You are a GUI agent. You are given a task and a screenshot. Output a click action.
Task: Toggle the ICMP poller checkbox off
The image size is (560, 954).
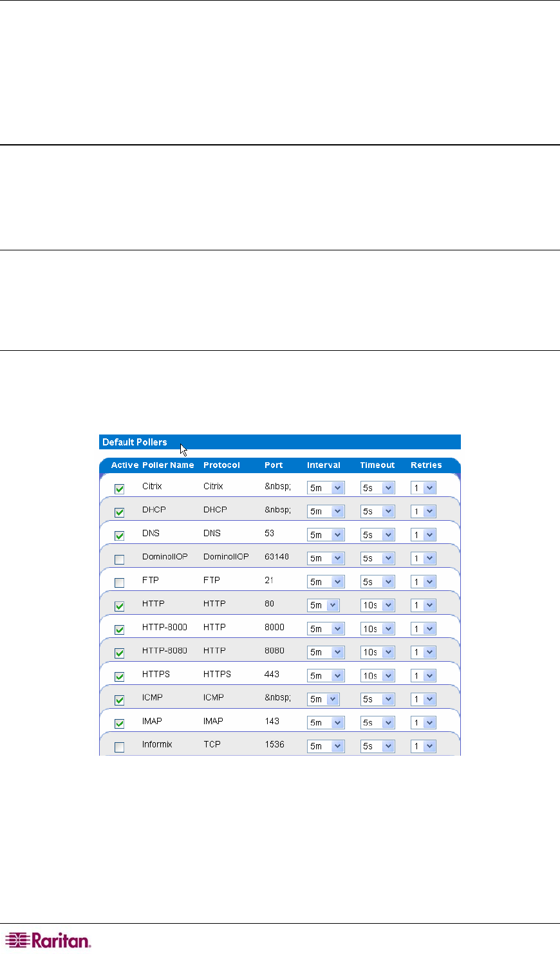tap(119, 700)
